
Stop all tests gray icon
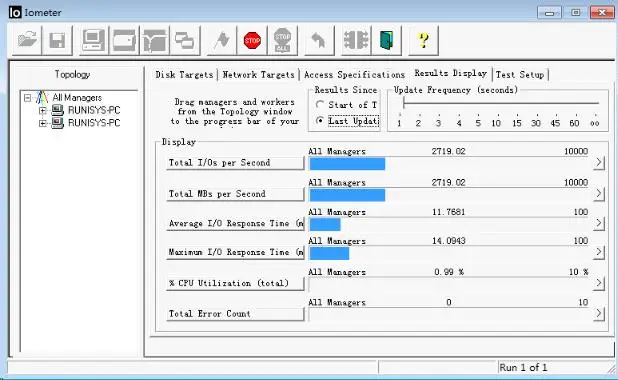(x=283, y=40)
